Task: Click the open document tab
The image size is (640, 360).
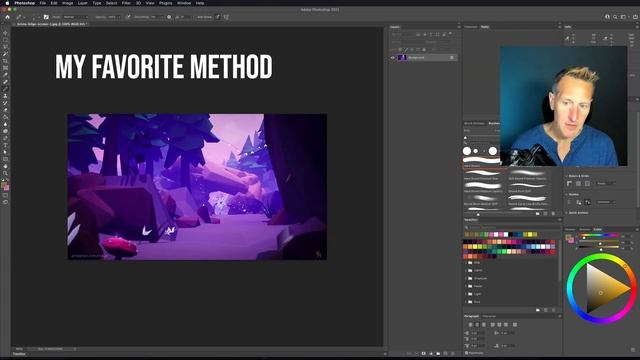Action: [51, 24]
